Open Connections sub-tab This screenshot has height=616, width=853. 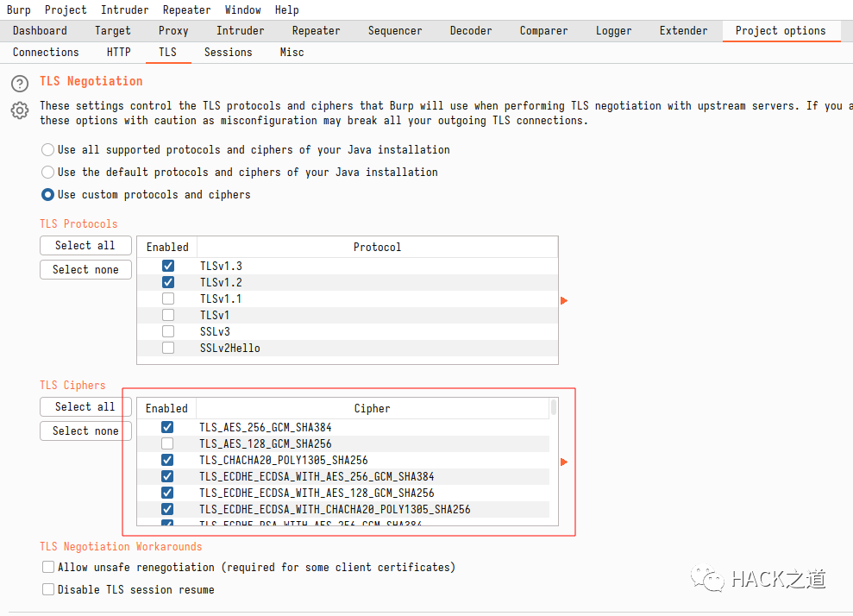tap(46, 53)
